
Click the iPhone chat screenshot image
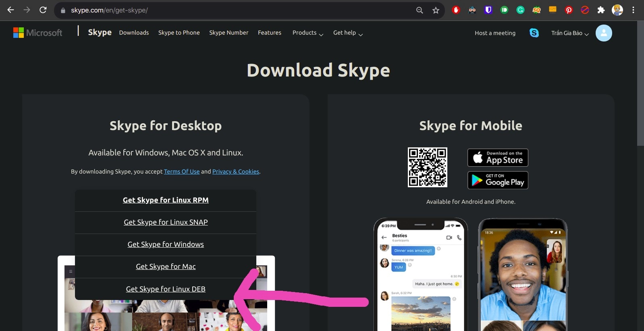pyautogui.click(x=421, y=275)
